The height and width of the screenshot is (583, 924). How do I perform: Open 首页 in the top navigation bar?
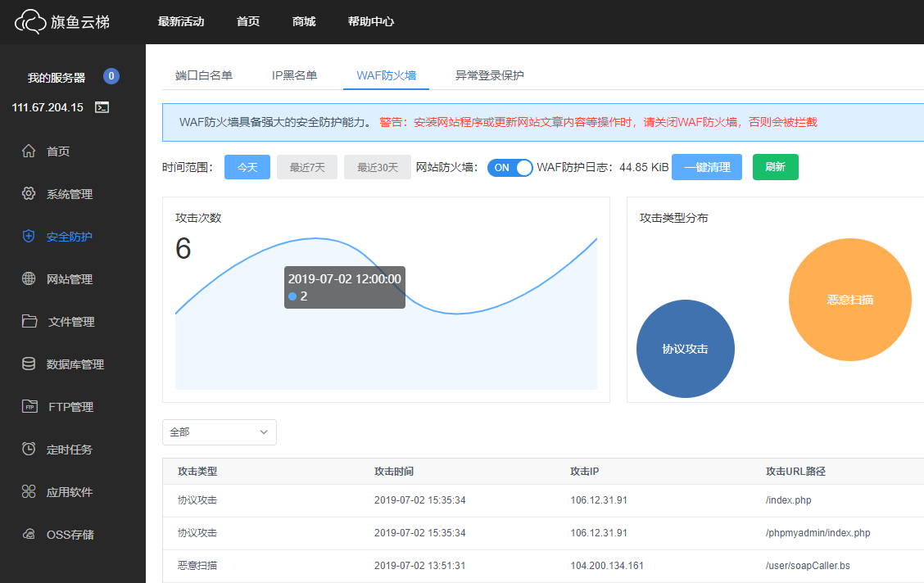[248, 22]
